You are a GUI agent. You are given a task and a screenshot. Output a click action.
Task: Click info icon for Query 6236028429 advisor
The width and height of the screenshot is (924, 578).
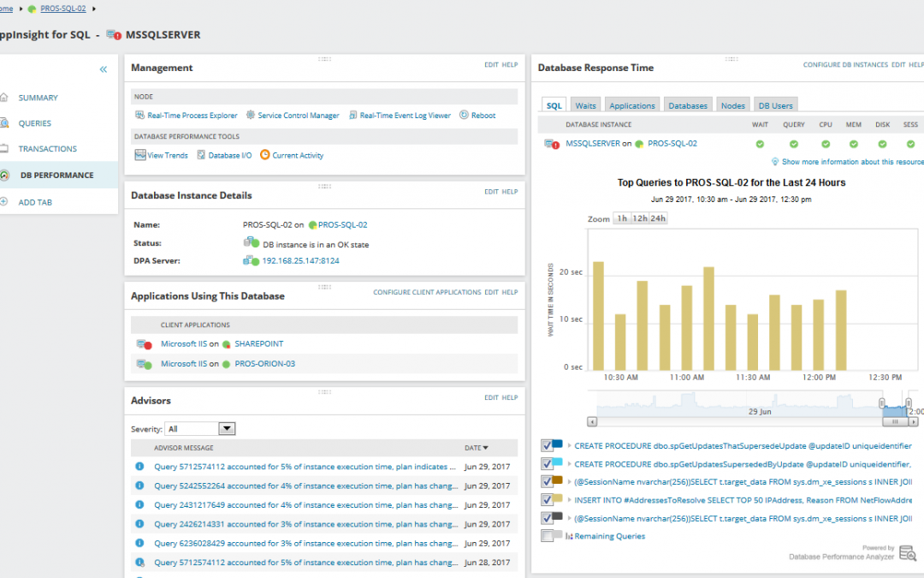coord(139,543)
